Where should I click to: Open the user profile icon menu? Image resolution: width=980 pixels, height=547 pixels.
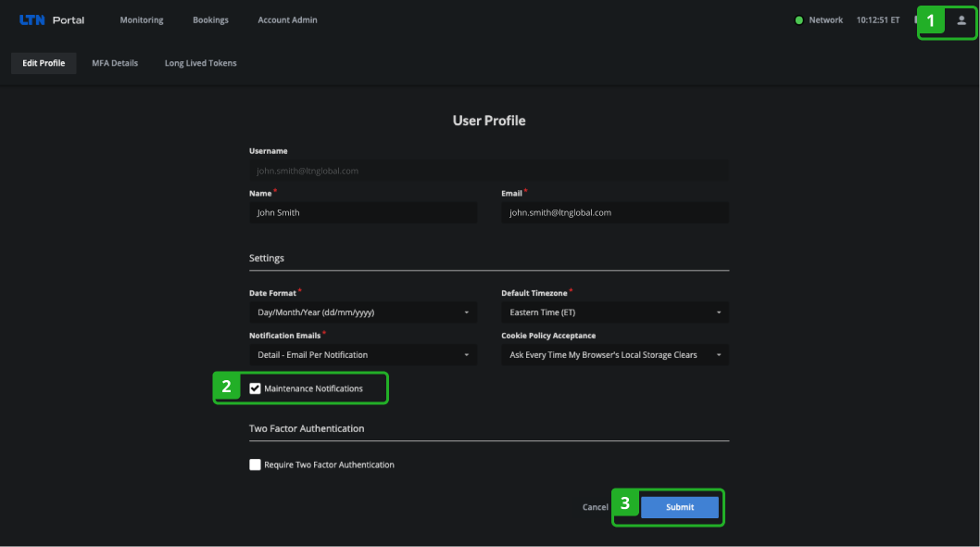pyautogui.click(x=961, y=20)
